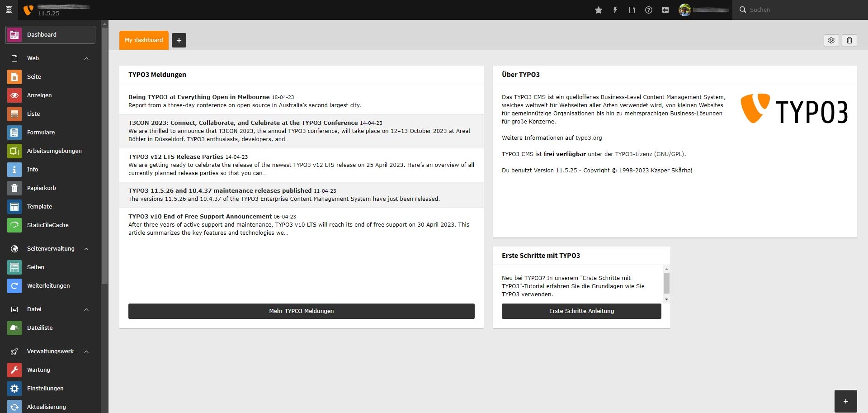Open the Papierkorb module
The image size is (868, 413).
pos(50,188)
